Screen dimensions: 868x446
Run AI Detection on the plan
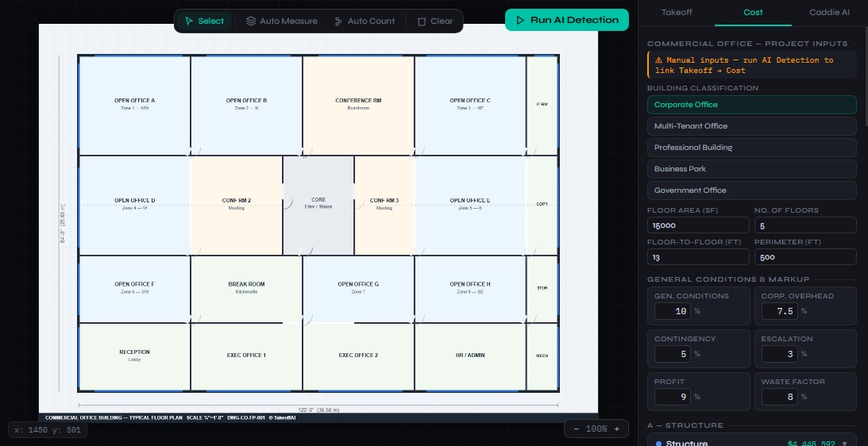coord(566,20)
